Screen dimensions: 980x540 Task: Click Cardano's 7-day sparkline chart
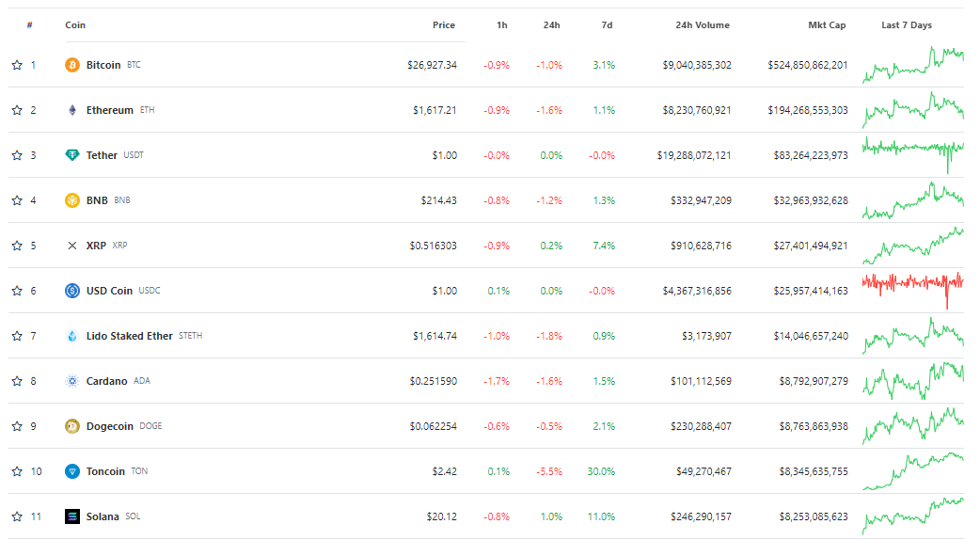pyautogui.click(x=913, y=381)
